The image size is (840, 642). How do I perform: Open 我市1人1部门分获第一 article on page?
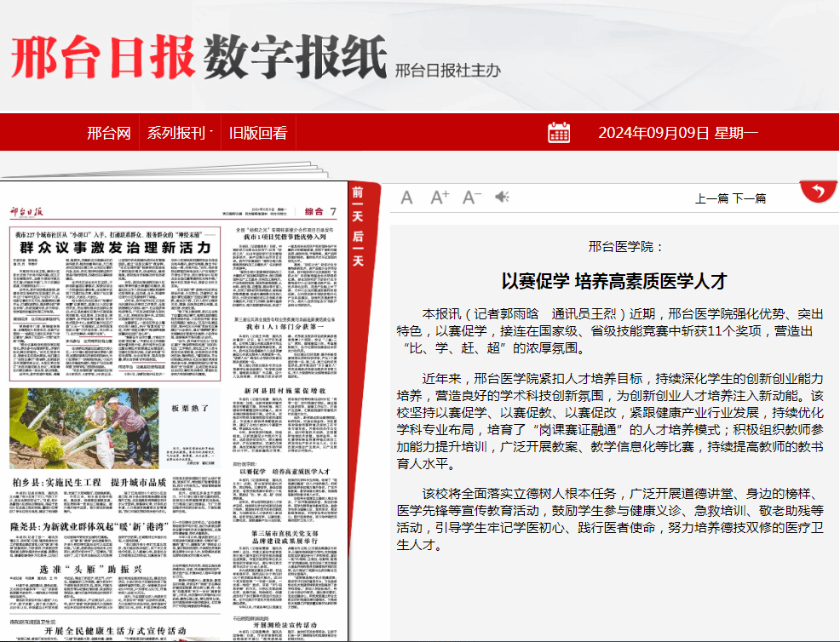286,327
